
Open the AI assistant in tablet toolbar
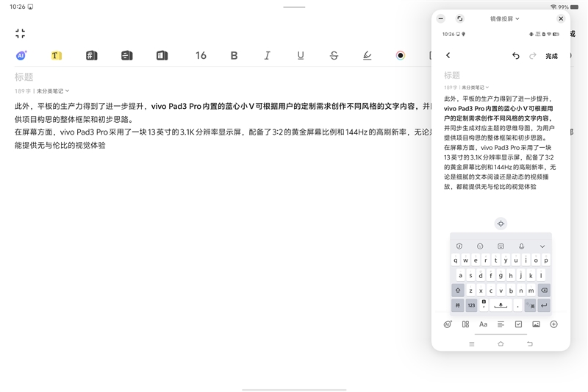(x=21, y=55)
